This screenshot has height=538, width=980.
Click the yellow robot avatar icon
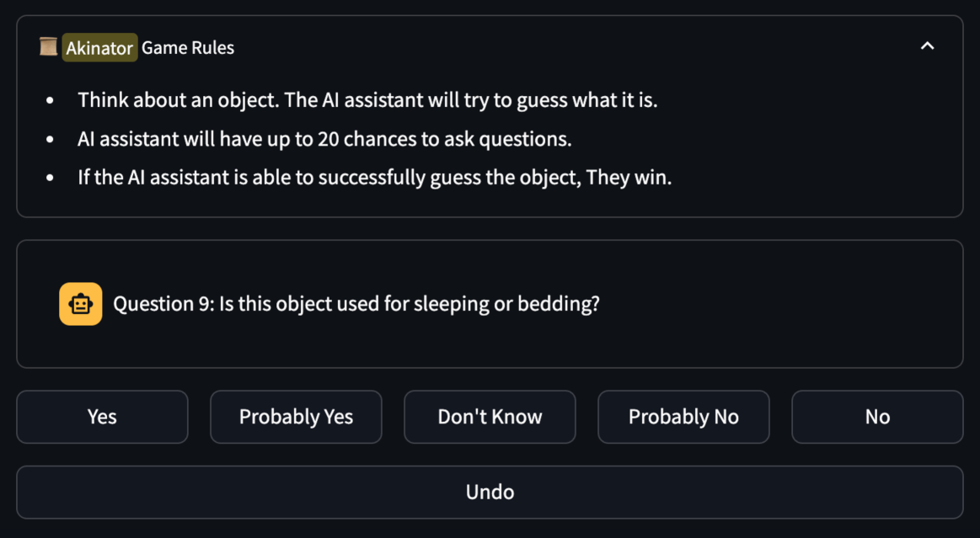pos(81,304)
